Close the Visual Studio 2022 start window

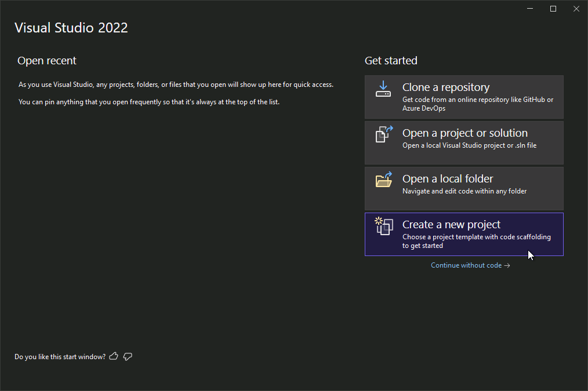(x=576, y=9)
